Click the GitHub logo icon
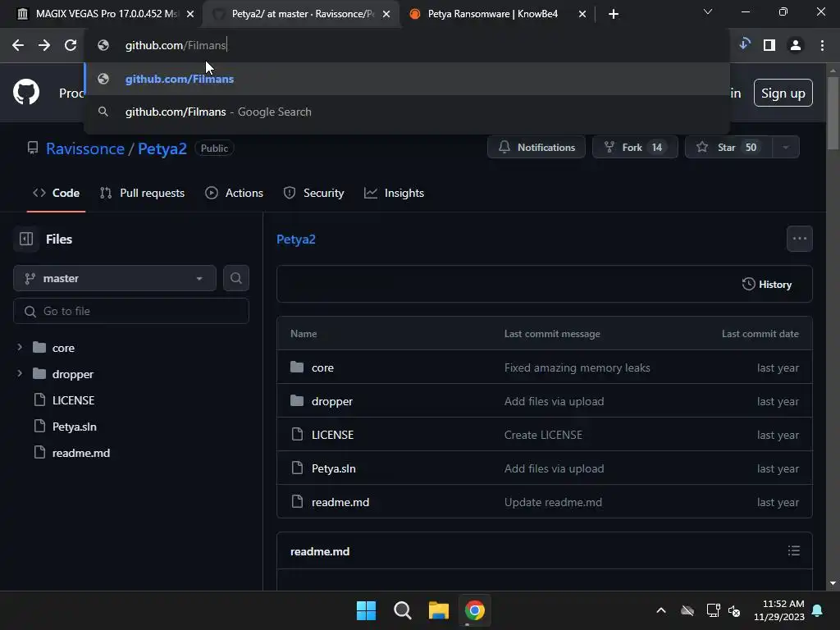Screen dimensions: 840x630 point(26,92)
